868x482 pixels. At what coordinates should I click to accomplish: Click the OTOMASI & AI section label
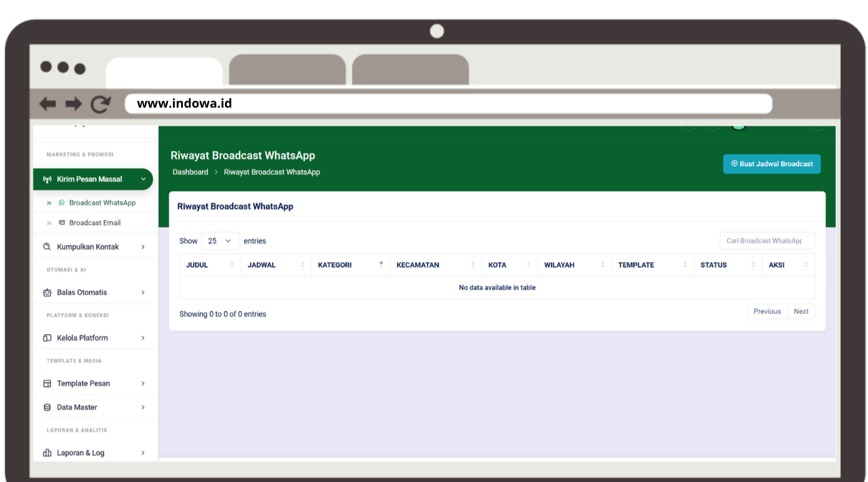(66, 270)
